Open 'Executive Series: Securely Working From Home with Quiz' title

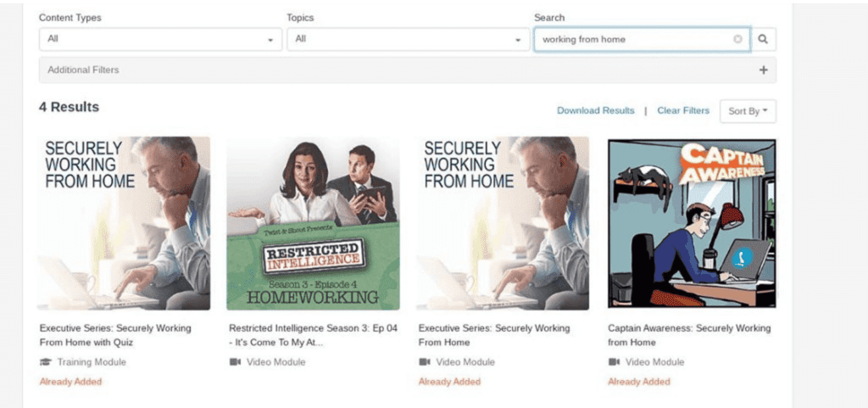[115, 336]
